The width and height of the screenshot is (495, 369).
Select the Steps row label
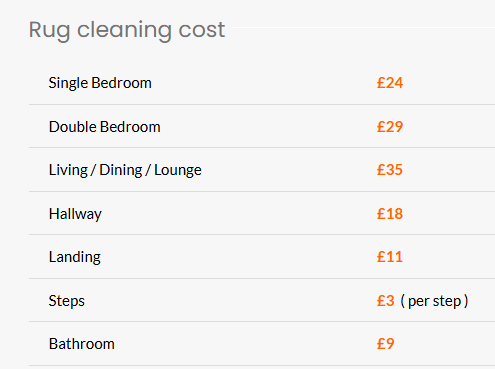pos(67,301)
